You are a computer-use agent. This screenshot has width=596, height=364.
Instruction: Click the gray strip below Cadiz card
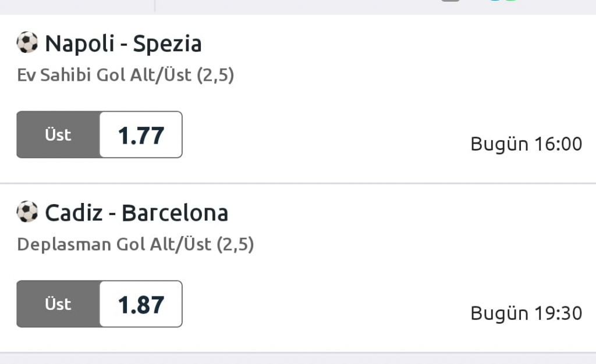pyautogui.click(x=298, y=359)
